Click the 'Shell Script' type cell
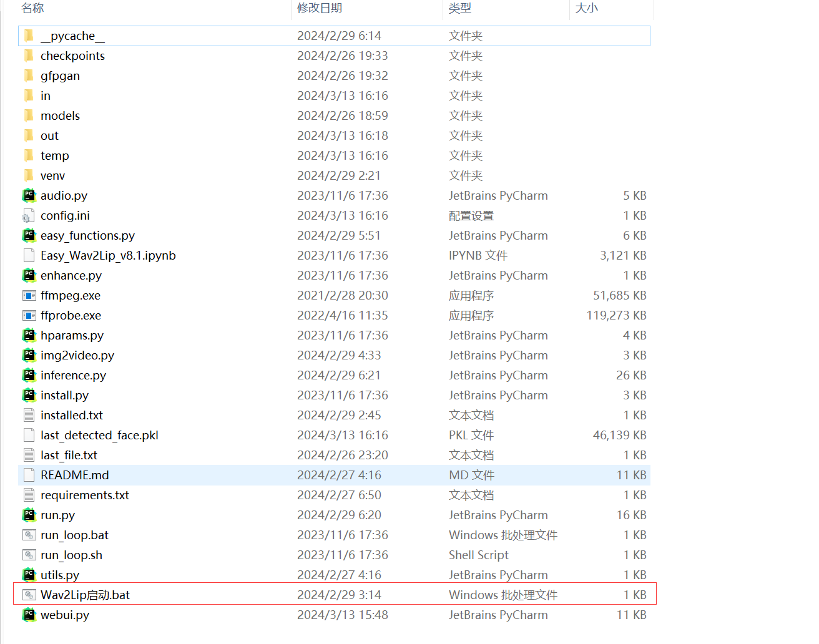 pos(479,555)
